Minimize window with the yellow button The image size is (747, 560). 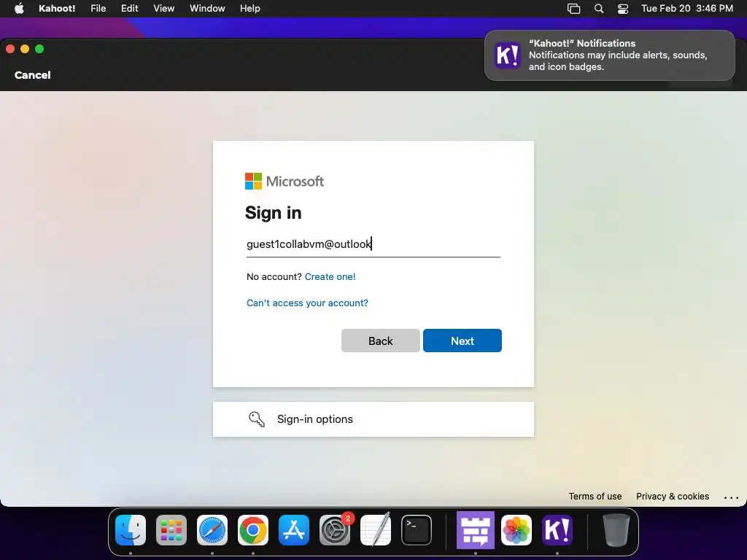point(25,49)
